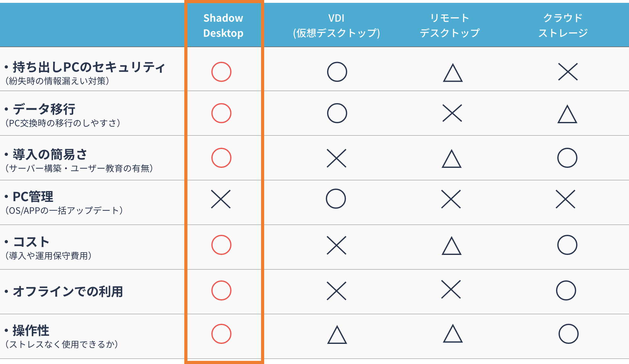The image size is (629, 364).
Task: Select the circle for PC管理 in VDI column
Action: (x=336, y=199)
